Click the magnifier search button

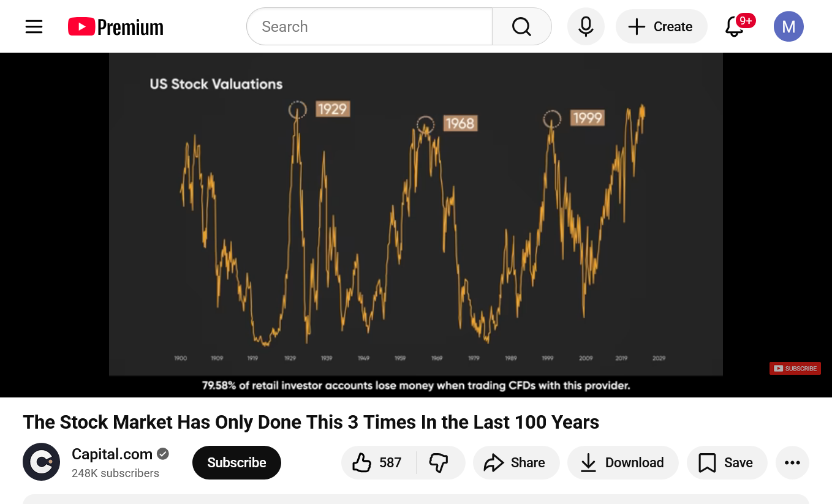[521, 27]
